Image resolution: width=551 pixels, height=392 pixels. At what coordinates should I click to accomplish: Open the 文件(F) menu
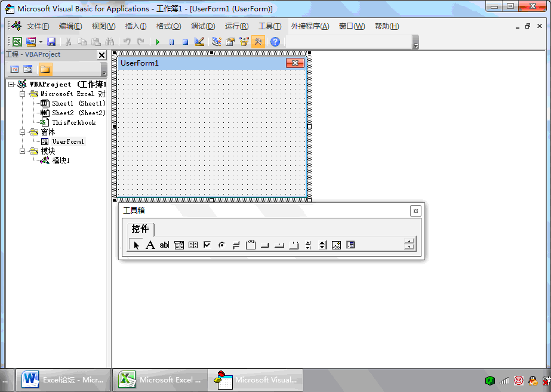(38, 26)
